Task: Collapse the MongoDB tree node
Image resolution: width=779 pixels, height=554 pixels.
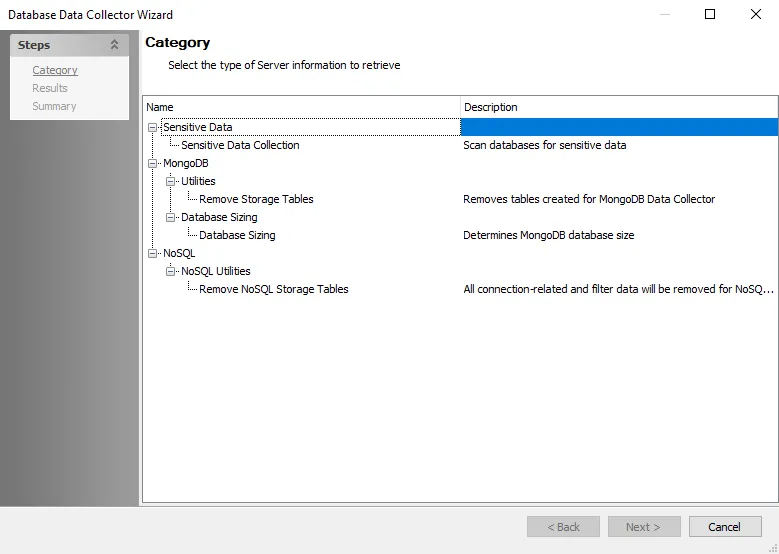Action: pos(153,163)
